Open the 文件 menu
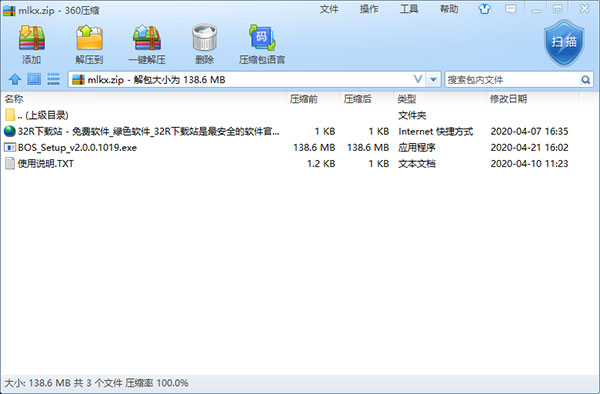 [x=329, y=9]
